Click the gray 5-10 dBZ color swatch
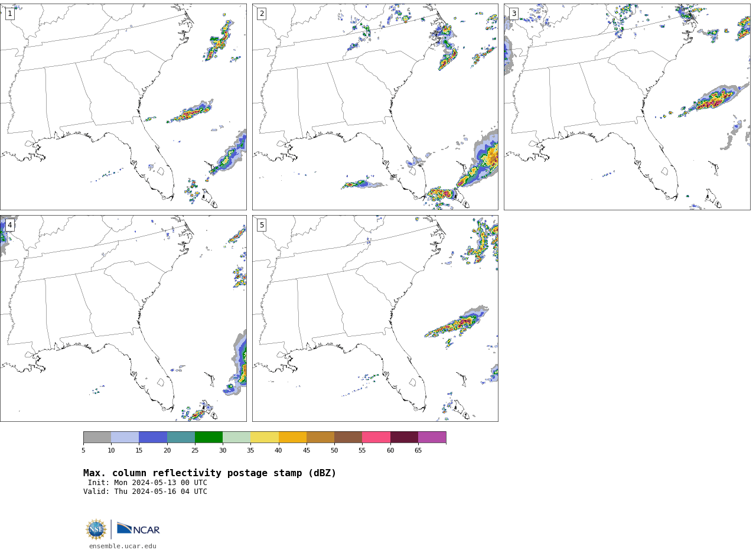This screenshot has width=756, height=553. click(97, 437)
